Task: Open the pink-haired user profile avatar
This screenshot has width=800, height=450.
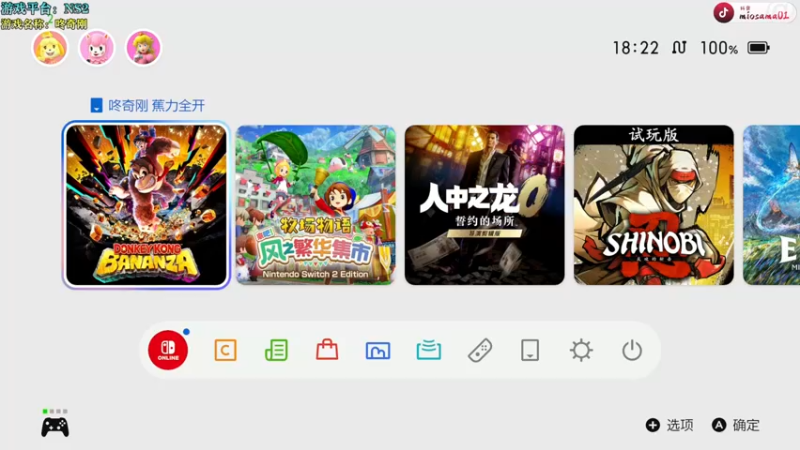Action: coord(96,47)
